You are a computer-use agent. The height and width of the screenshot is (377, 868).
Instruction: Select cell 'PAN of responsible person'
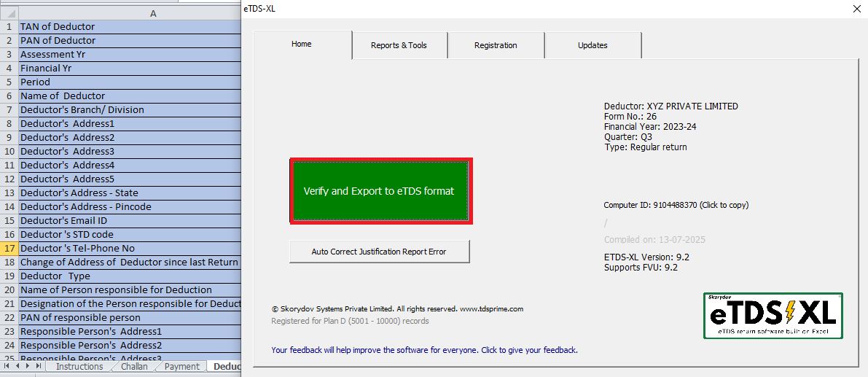point(130,318)
